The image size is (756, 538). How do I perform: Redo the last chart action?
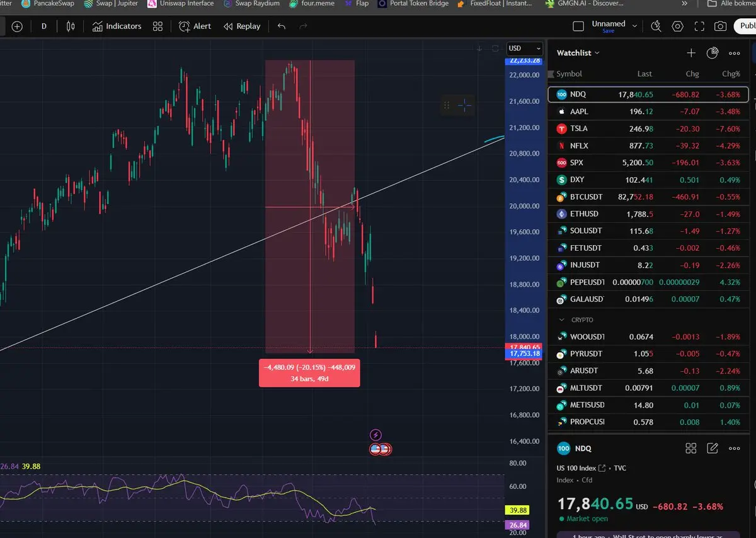click(x=303, y=26)
